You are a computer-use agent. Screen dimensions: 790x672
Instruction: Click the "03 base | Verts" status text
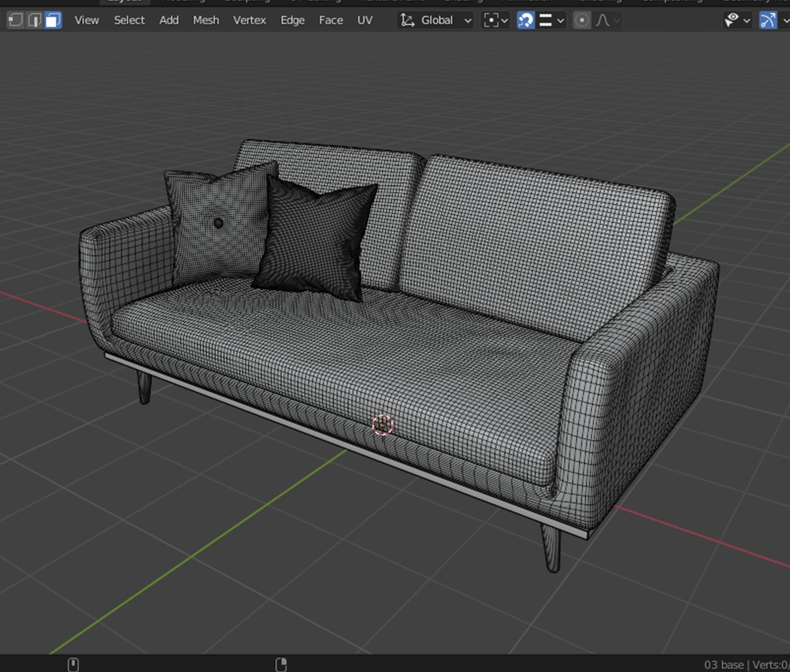(747, 665)
